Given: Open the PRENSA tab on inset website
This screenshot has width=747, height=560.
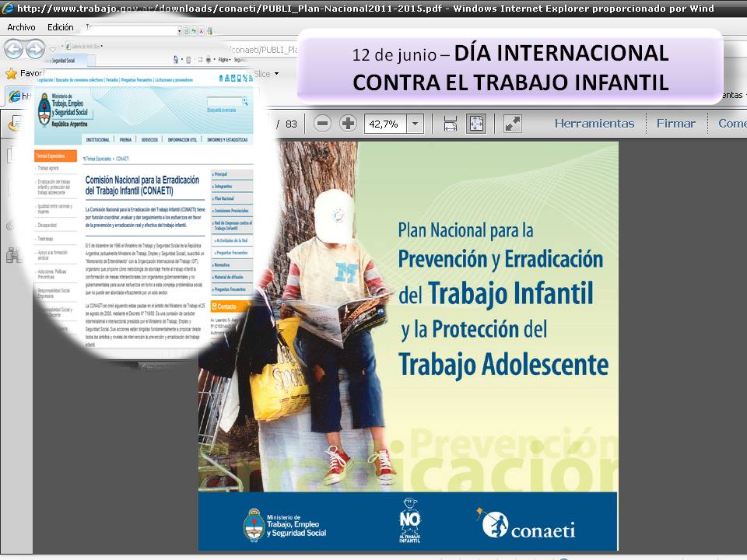Looking at the screenshot, I should (x=126, y=139).
